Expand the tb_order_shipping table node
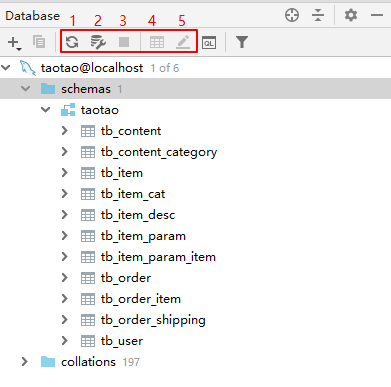The width and height of the screenshot is (391, 387). (x=65, y=320)
